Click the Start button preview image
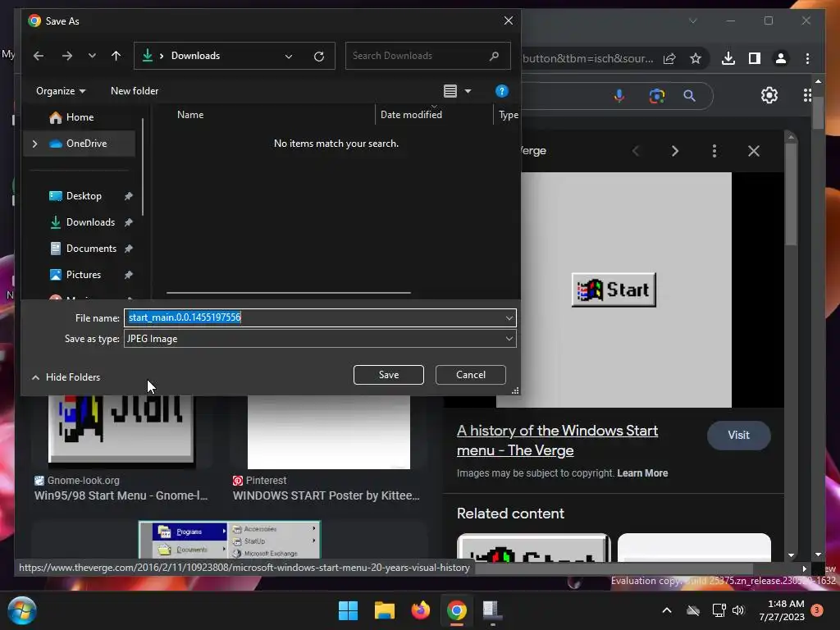This screenshot has width=840, height=630. pos(614,290)
